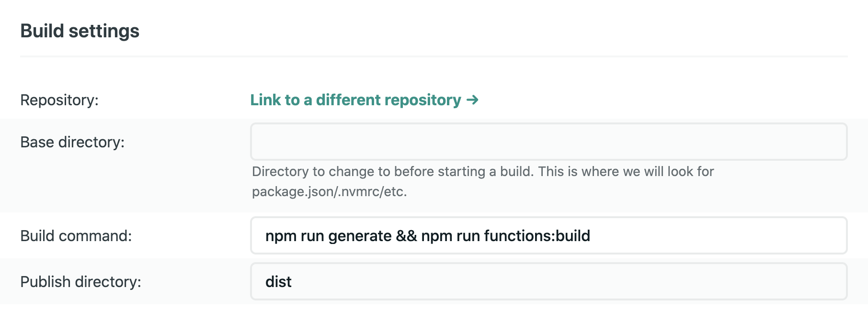The image size is (868, 310).
Task: Place cursor on 'dist' in Publish directory
Action: tap(278, 282)
